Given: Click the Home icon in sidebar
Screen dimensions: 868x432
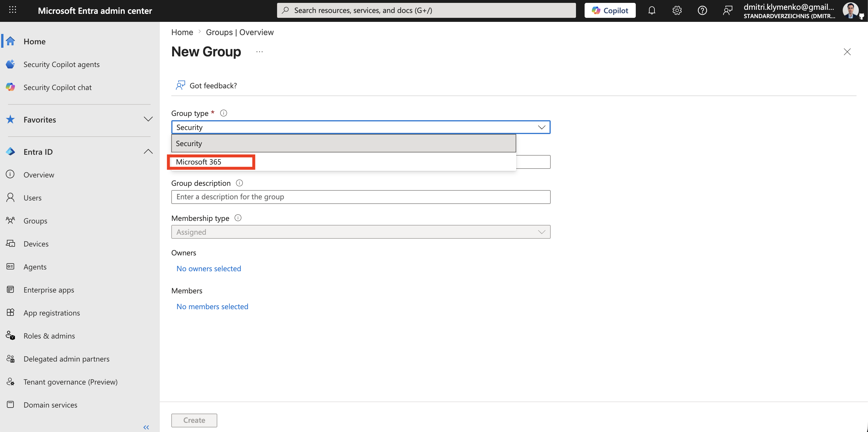Looking at the screenshot, I should tap(10, 41).
